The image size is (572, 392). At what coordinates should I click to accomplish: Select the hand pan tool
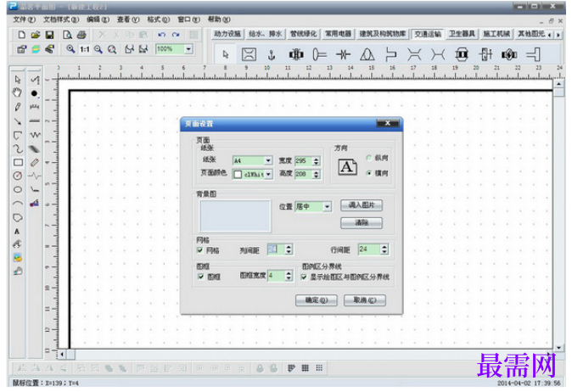[x=17, y=92]
